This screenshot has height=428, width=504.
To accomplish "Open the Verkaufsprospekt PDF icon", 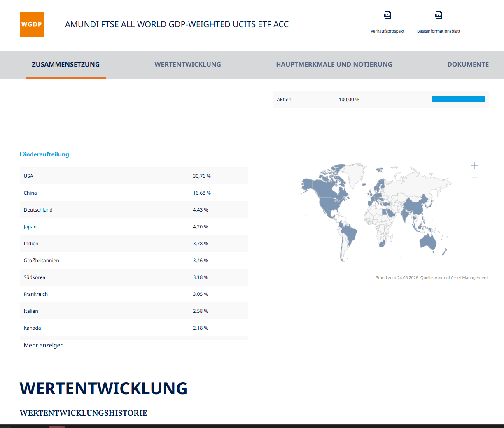I will tap(387, 15).
